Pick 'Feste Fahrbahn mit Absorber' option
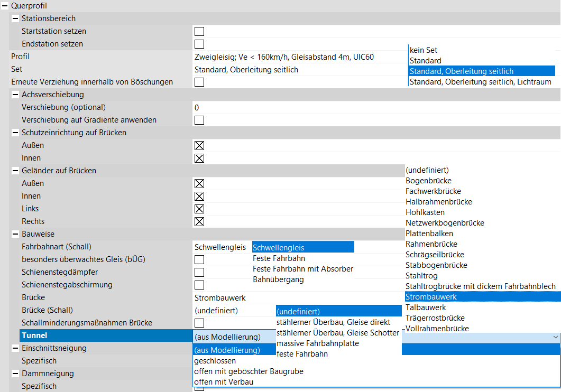 pos(303,269)
